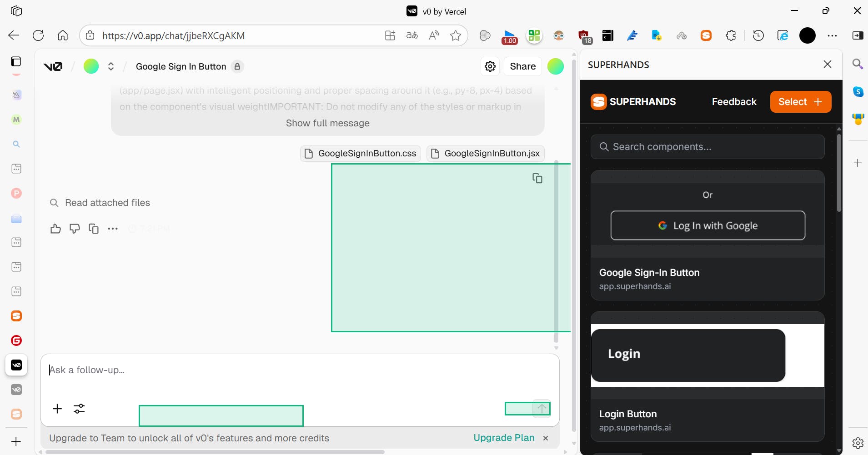Toggle the vertical tabs pane icon
The width and height of the screenshot is (868, 455).
(x=16, y=61)
